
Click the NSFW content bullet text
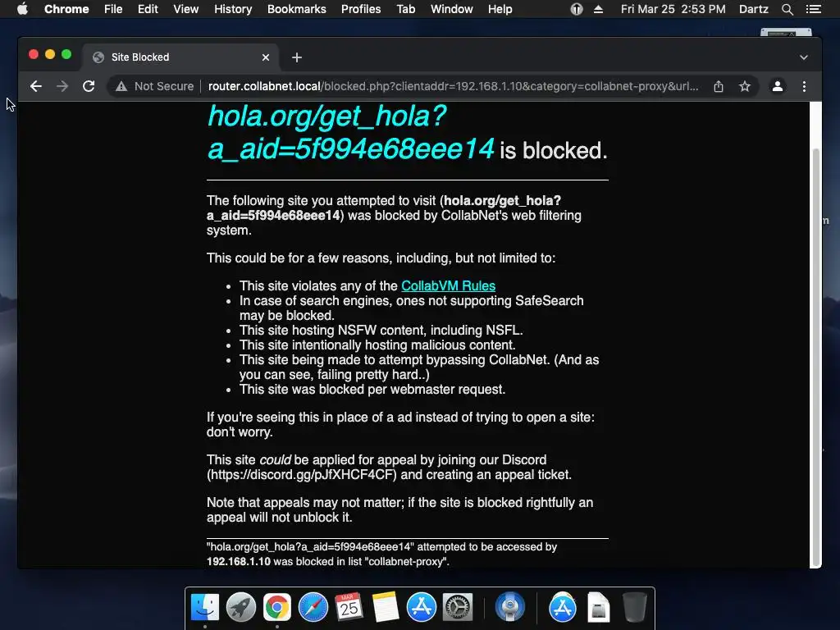click(381, 330)
